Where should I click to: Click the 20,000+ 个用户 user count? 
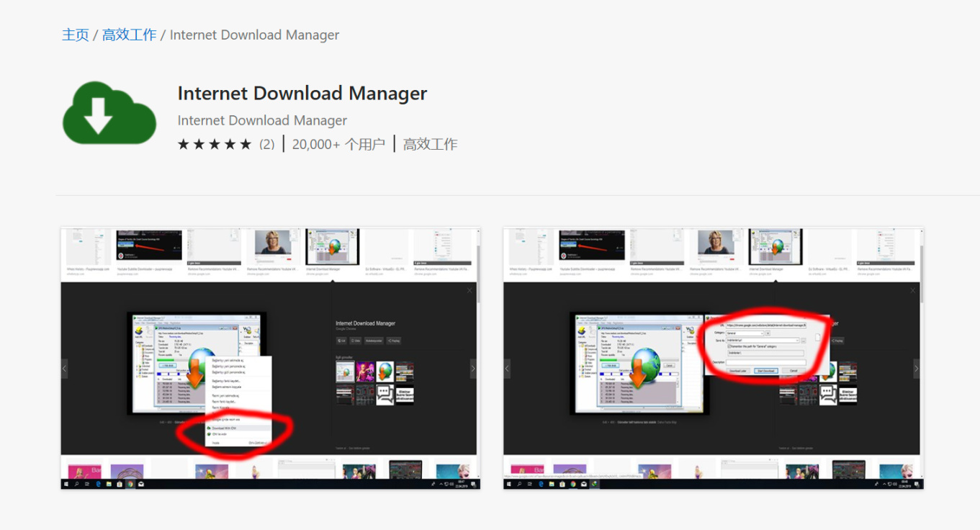(338, 144)
